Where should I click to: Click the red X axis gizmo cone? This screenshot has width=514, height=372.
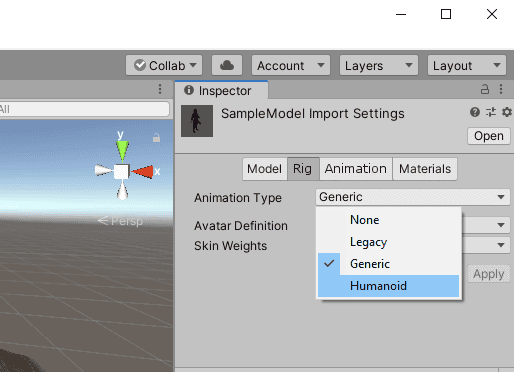click(x=143, y=172)
